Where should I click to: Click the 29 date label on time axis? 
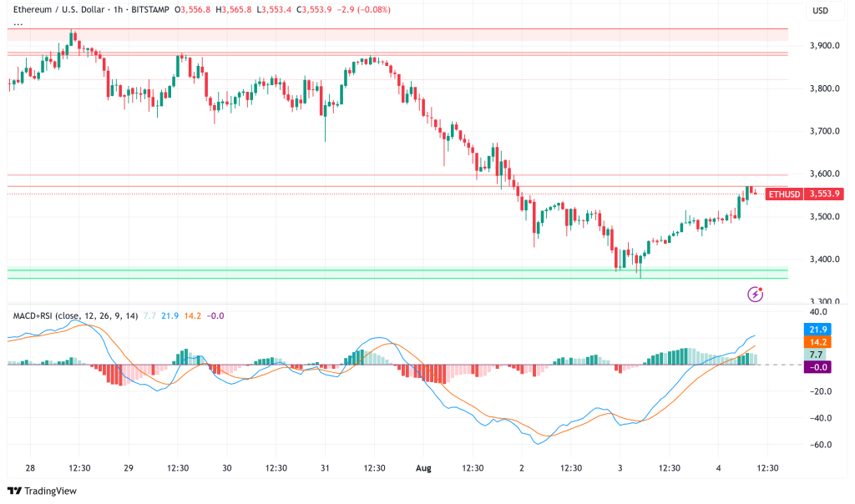(128, 468)
